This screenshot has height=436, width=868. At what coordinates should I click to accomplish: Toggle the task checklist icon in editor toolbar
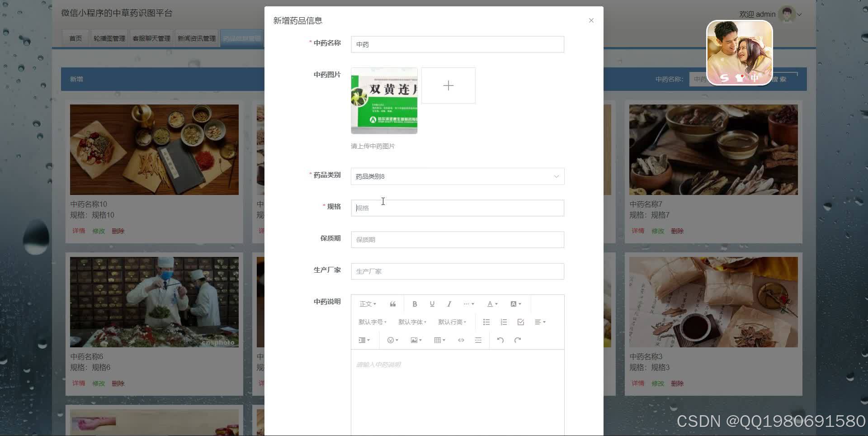[520, 322]
